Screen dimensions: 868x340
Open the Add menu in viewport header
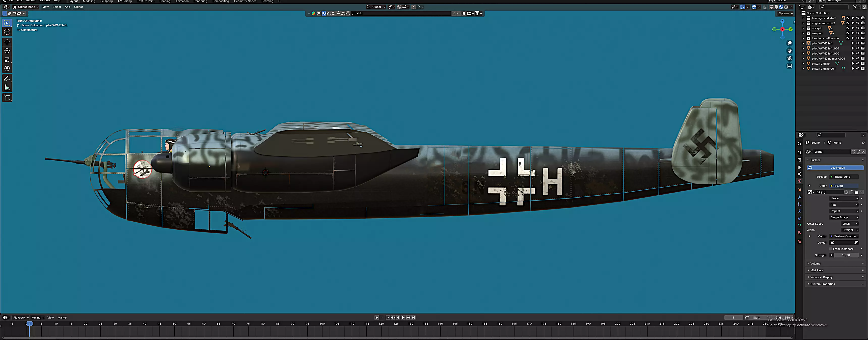coord(67,7)
